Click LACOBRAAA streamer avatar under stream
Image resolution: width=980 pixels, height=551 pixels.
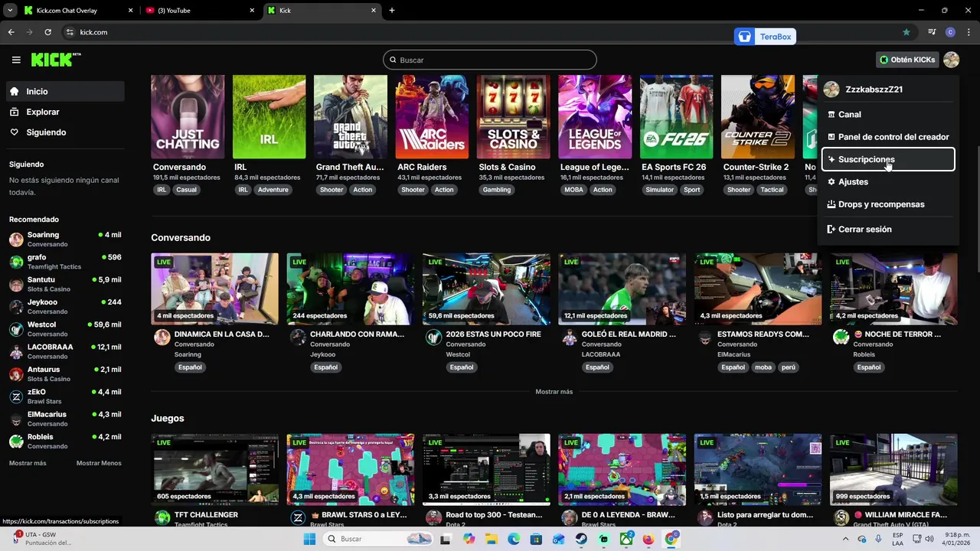coord(570,337)
